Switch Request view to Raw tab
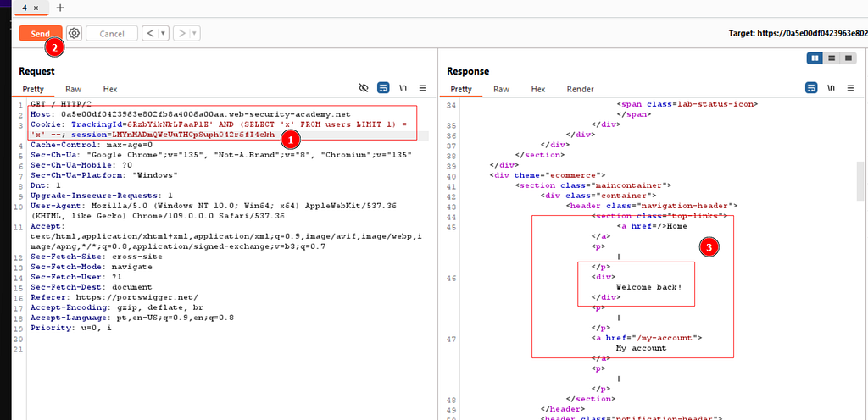Image resolution: width=868 pixels, height=420 pixels. click(73, 89)
